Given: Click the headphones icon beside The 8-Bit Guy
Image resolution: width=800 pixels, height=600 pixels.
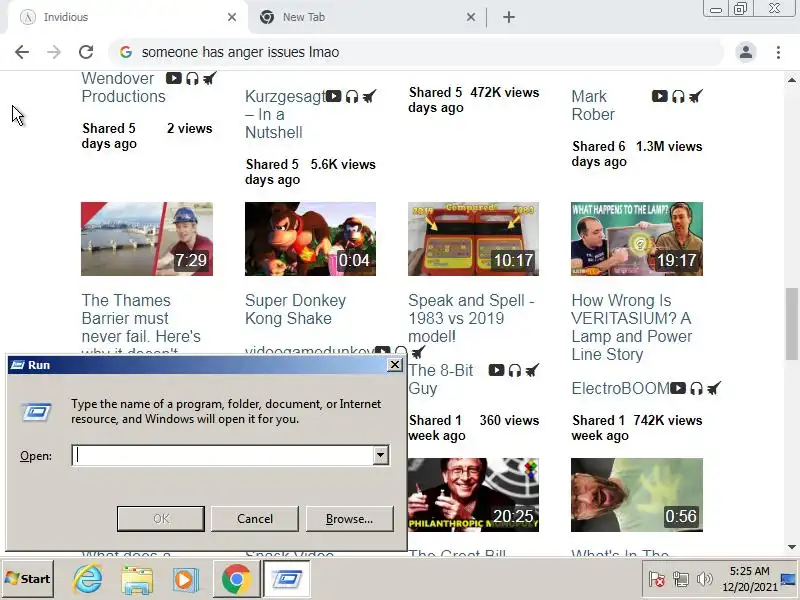Looking at the screenshot, I should pos(514,370).
